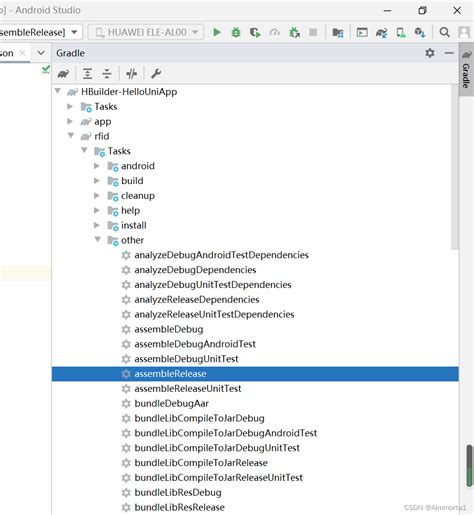Image resolution: width=474 pixels, height=515 pixels.
Task: Open the Project Structure folder icon
Action: 338,32
